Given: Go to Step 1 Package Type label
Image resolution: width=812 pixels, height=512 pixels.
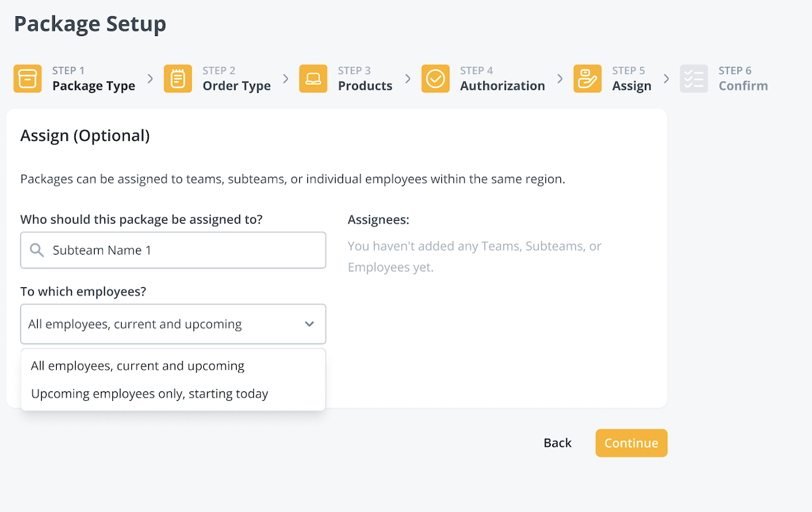Looking at the screenshot, I should tap(93, 86).
